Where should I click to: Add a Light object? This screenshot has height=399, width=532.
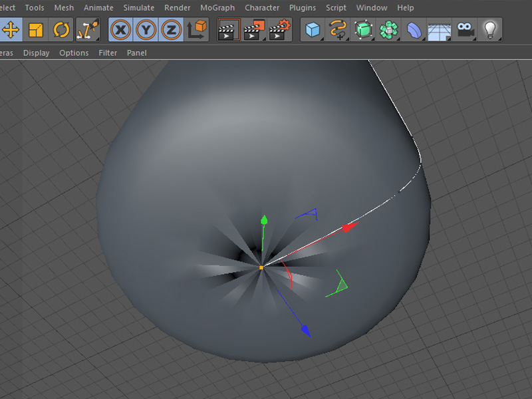coord(490,30)
